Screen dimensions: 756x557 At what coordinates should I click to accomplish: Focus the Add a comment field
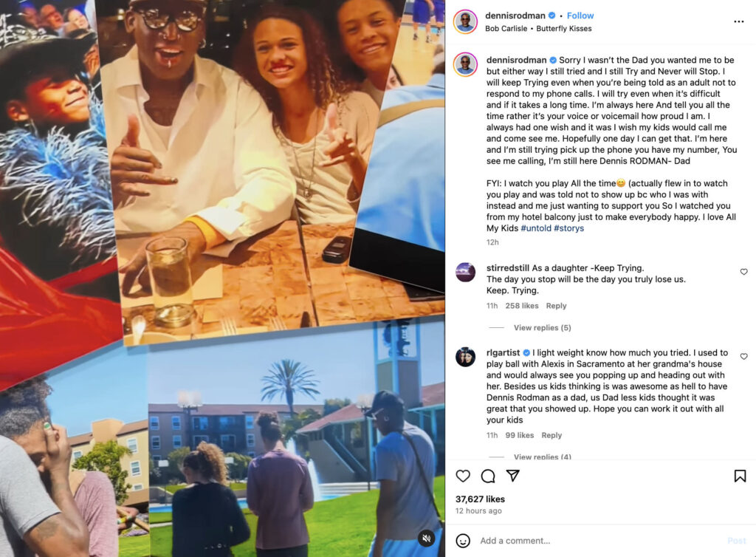click(598, 541)
